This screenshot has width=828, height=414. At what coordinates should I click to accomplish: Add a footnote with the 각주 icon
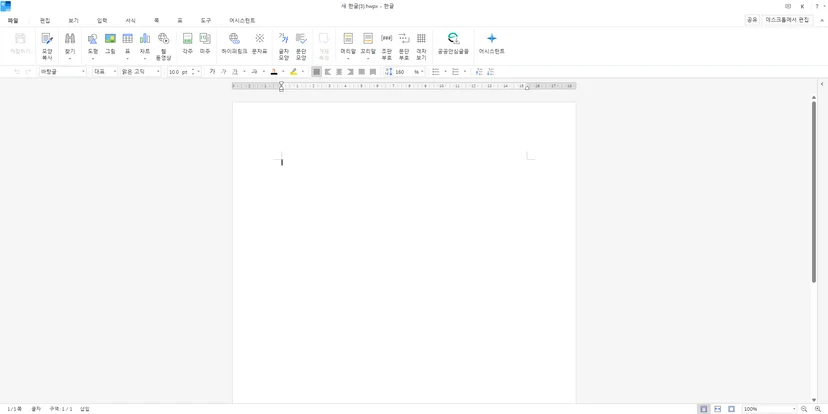click(x=187, y=44)
